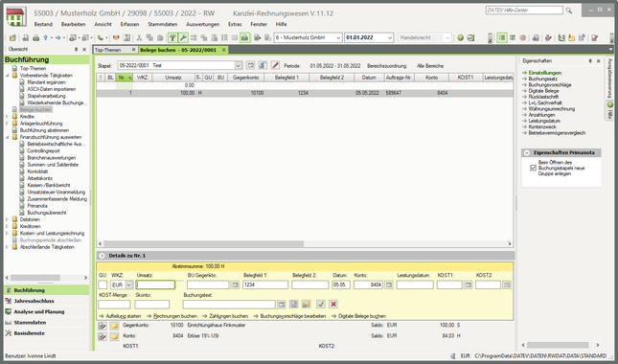Click the Umsatz input field

click(x=155, y=284)
